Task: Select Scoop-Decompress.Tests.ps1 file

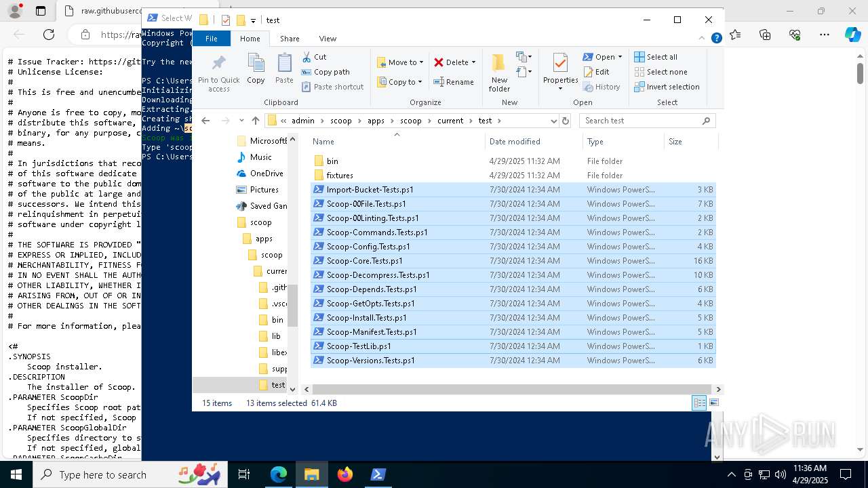Action: 513,275
